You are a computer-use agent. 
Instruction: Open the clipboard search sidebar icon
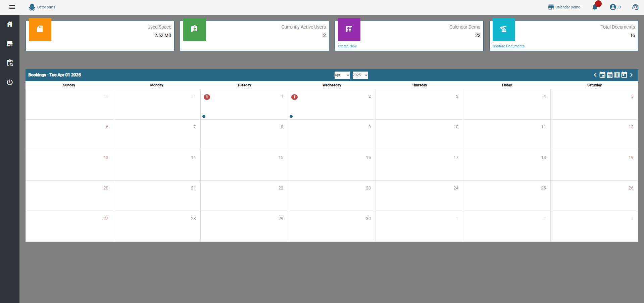click(10, 63)
